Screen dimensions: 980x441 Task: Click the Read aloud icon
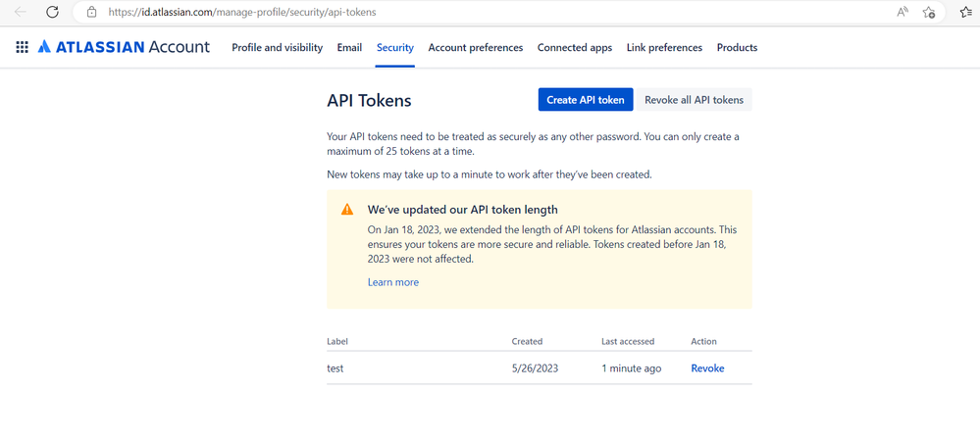[x=903, y=13]
